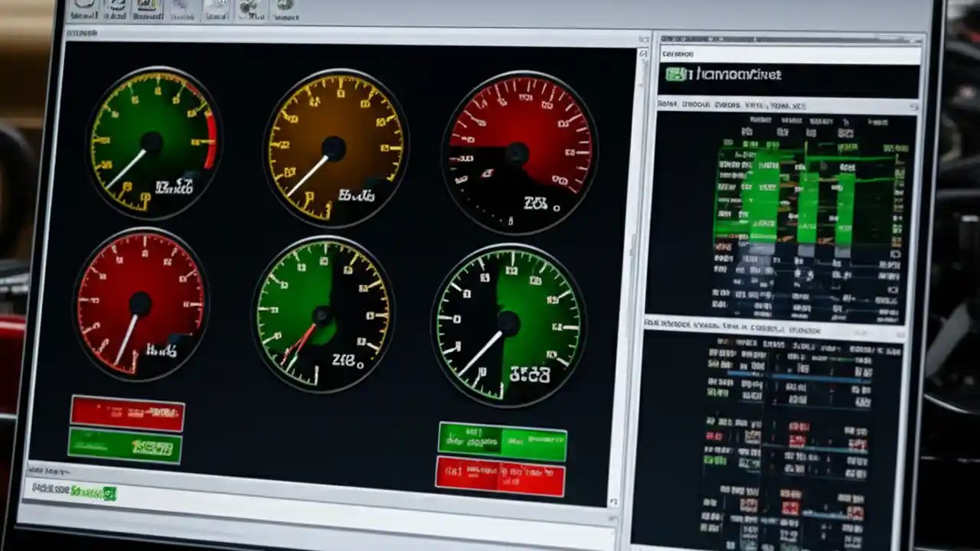
Task: Enable the green sensor status banner near bottom right
Action: pyautogui.click(x=501, y=438)
